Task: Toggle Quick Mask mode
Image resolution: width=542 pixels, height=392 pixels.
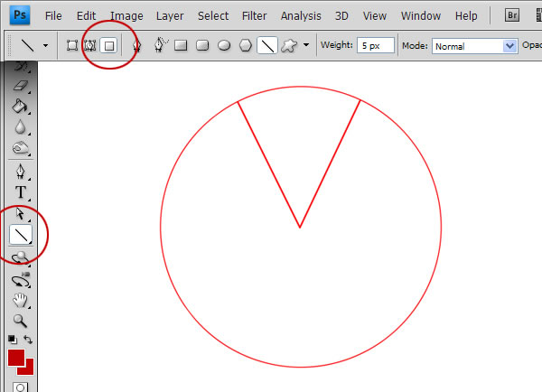Action: (20, 387)
